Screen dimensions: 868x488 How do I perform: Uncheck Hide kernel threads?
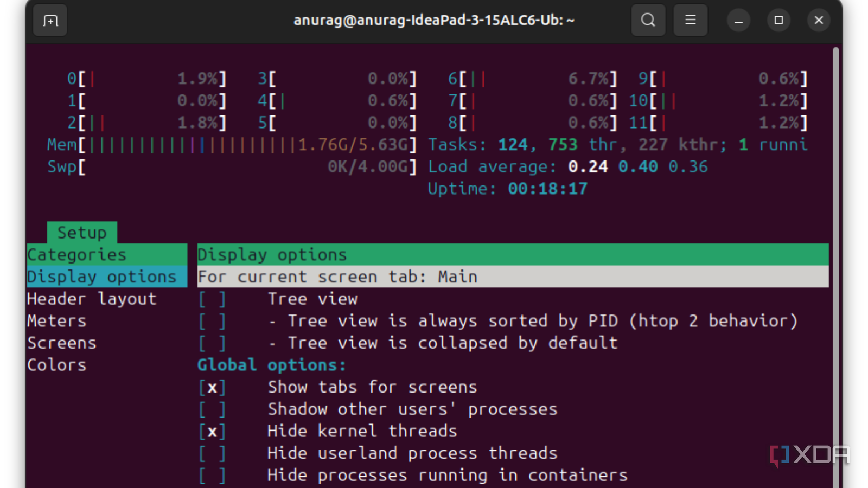pyautogui.click(x=212, y=432)
